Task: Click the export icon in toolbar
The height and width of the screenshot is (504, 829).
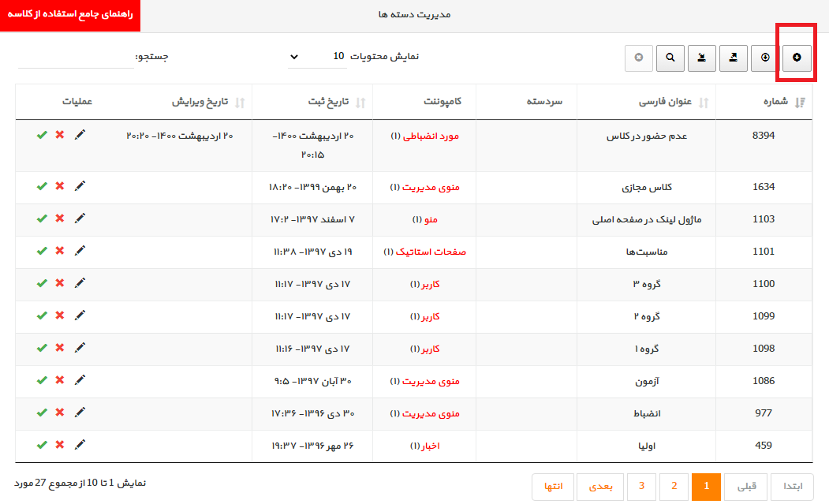Action: (x=734, y=58)
